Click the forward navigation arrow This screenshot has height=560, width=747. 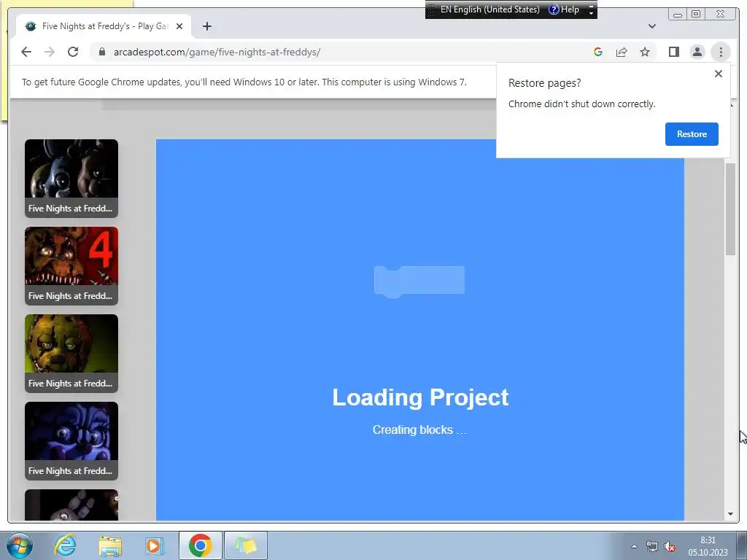(50, 52)
